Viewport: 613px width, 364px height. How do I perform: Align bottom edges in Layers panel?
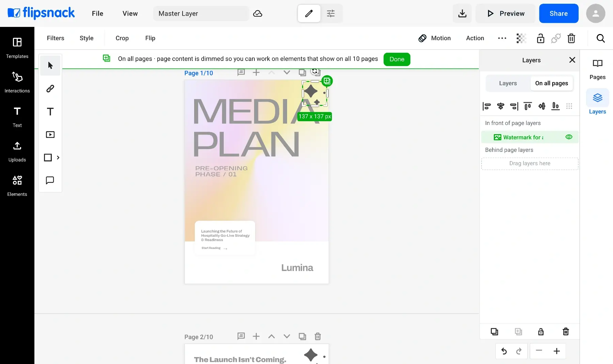pyautogui.click(x=555, y=106)
